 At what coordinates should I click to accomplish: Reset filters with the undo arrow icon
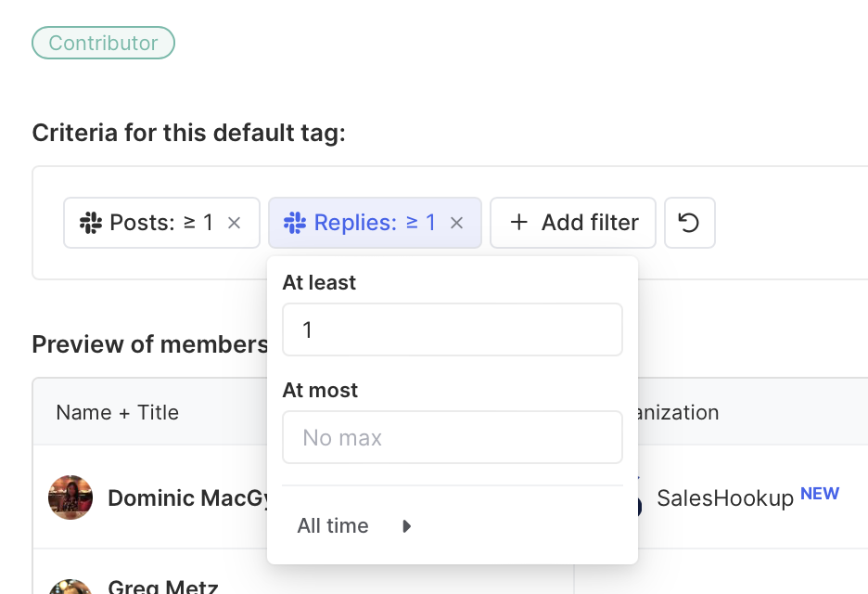click(689, 223)
